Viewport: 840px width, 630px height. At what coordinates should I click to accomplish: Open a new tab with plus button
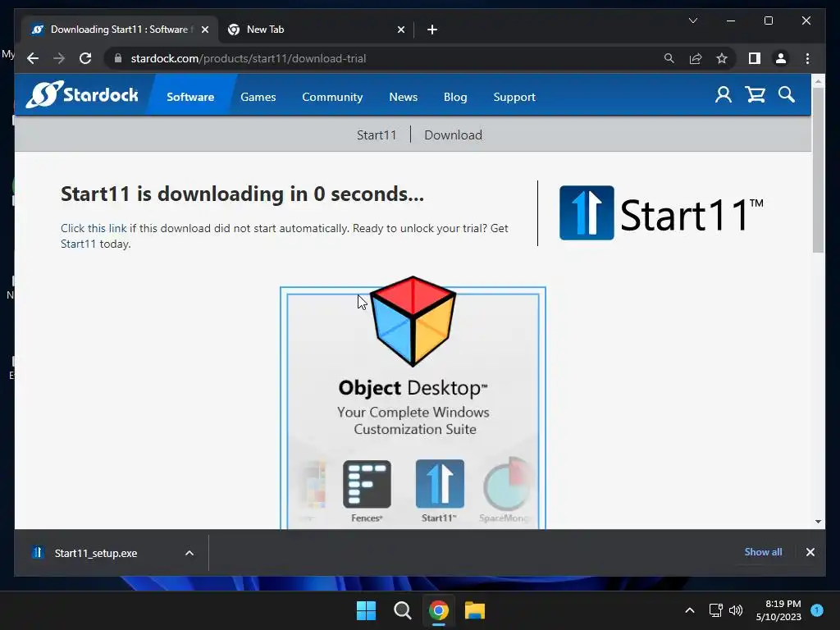point(432,30)
